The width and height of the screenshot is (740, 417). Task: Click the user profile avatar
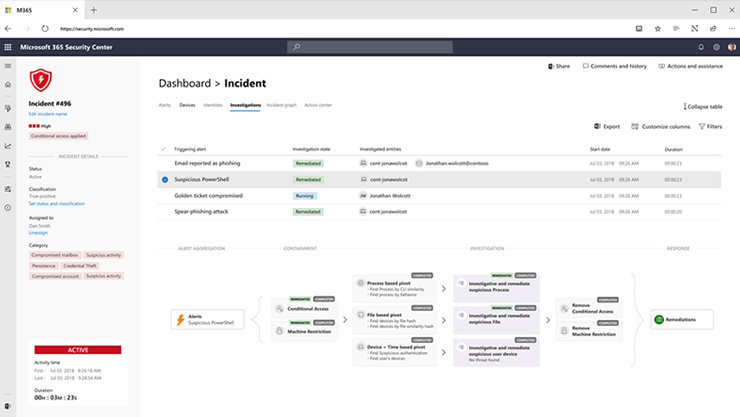point(731,47)
